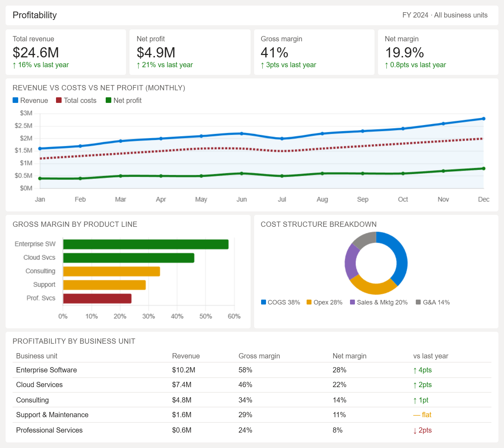Click the Professional Services row name
The width and height of the screenshot is (504, 448).
tap(49, 430)
